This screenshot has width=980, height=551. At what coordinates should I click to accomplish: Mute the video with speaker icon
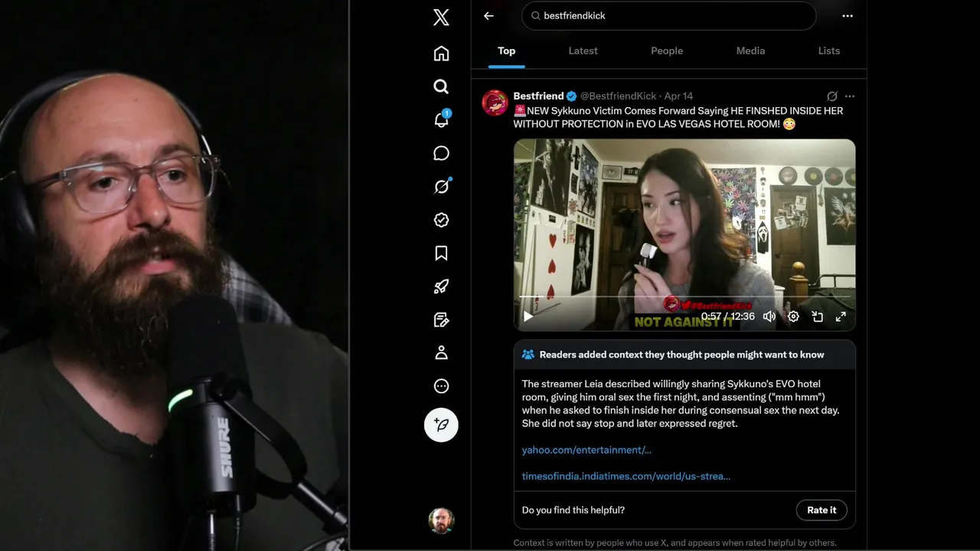pyautogui.click(x=769, y=316)
